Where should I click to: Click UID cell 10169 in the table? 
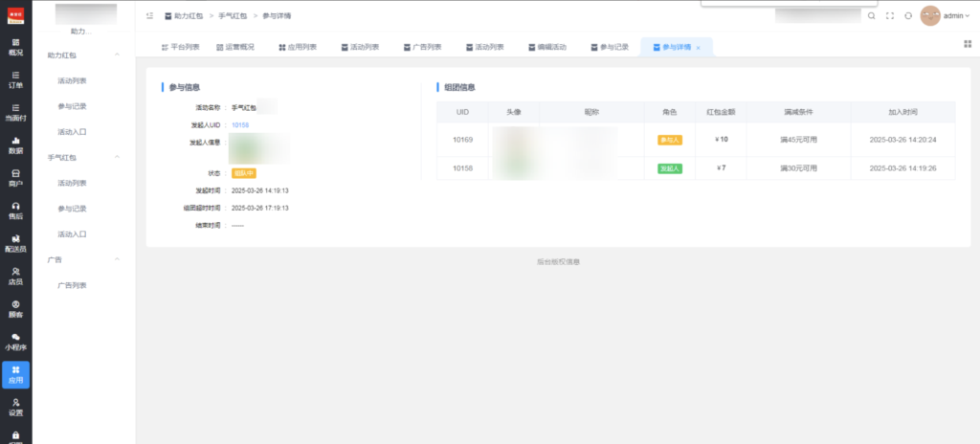pos(462,140)
